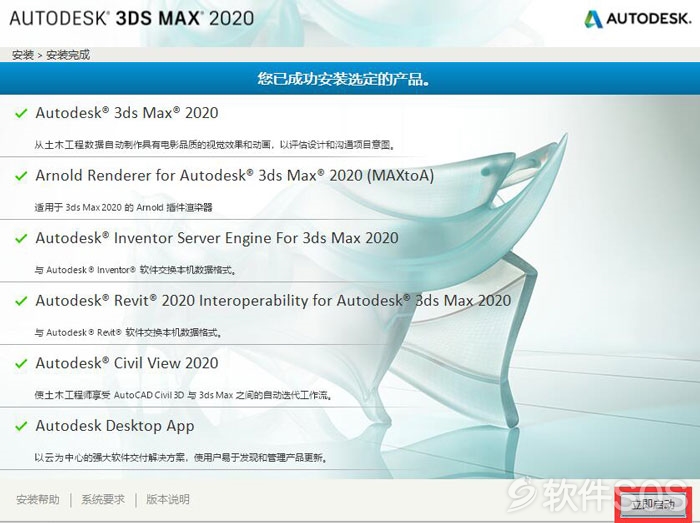The width and height of the screenshot is (700, 523).
Task: Click the green check beside Autodesk Desktop App
Action: pos(21,426)
